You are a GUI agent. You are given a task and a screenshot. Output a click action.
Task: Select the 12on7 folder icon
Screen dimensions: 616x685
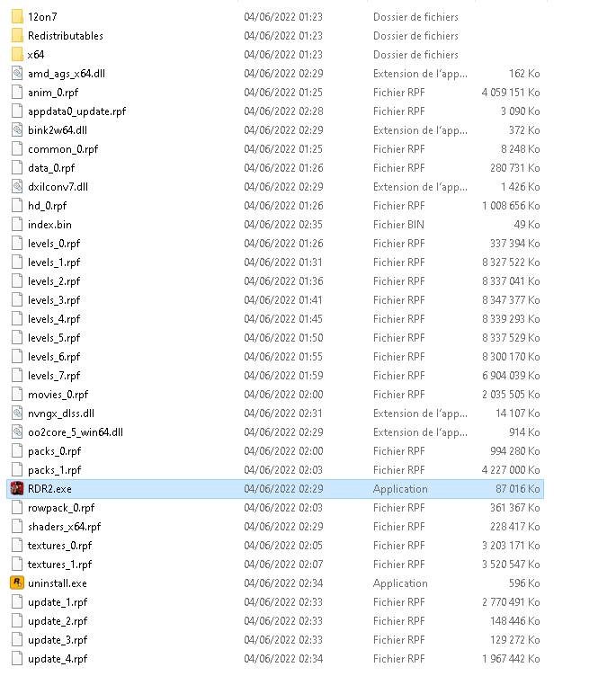point(17,16)
